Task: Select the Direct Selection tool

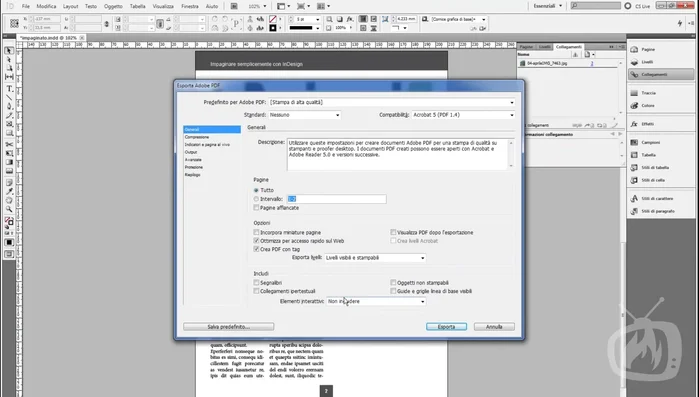Action: 9,60
